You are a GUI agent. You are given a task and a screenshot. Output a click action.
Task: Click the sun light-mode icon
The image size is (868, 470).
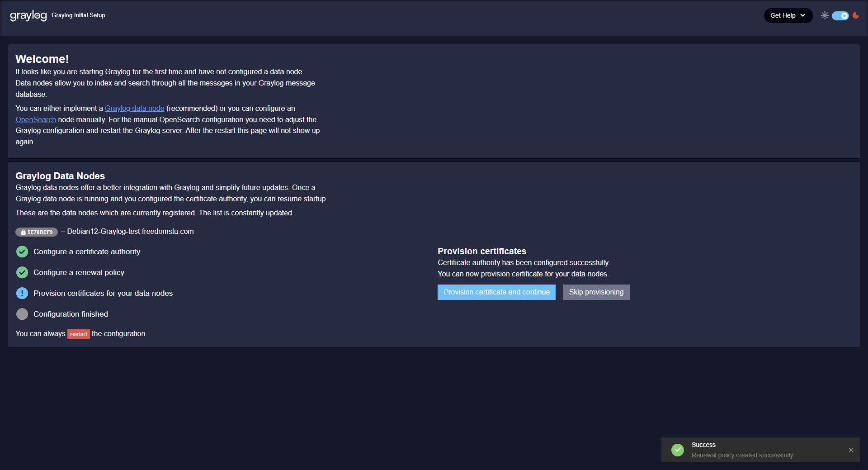(x=825, y=15)
